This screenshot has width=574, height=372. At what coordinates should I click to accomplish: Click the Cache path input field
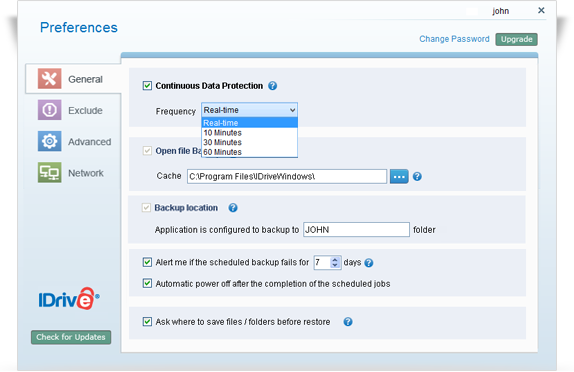(x=287, y=176)
